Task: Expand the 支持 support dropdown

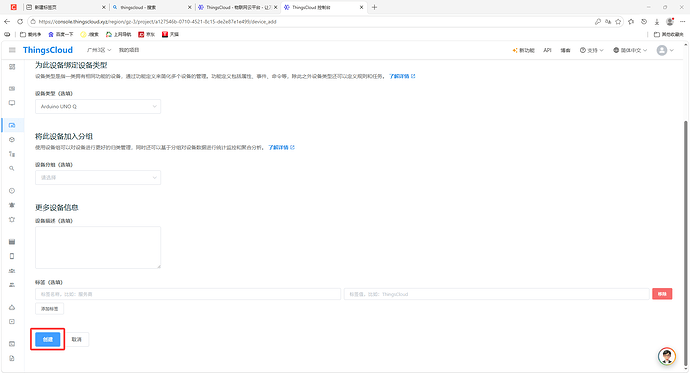Action: point(591,50)
